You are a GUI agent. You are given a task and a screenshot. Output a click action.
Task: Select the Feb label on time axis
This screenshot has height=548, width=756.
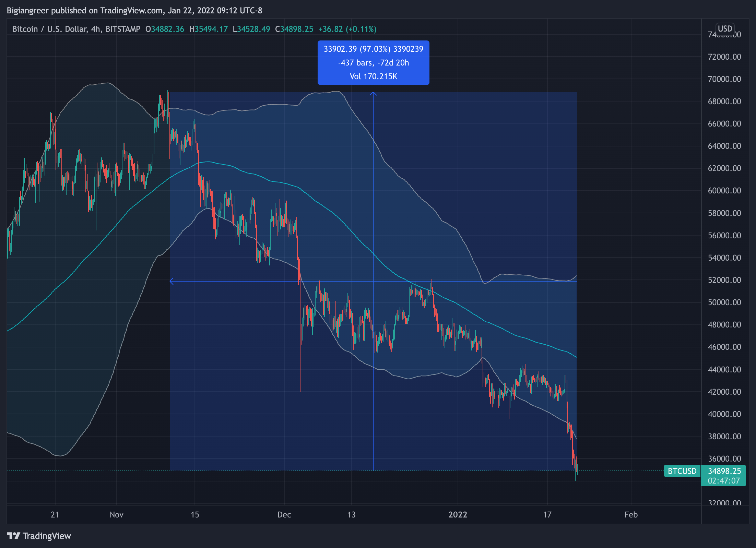(631, 515)
